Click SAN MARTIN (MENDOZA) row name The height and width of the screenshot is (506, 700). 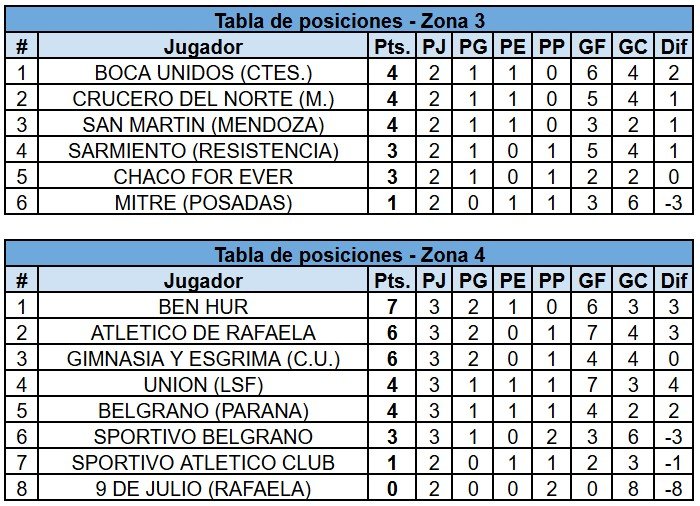click(204, 125)
